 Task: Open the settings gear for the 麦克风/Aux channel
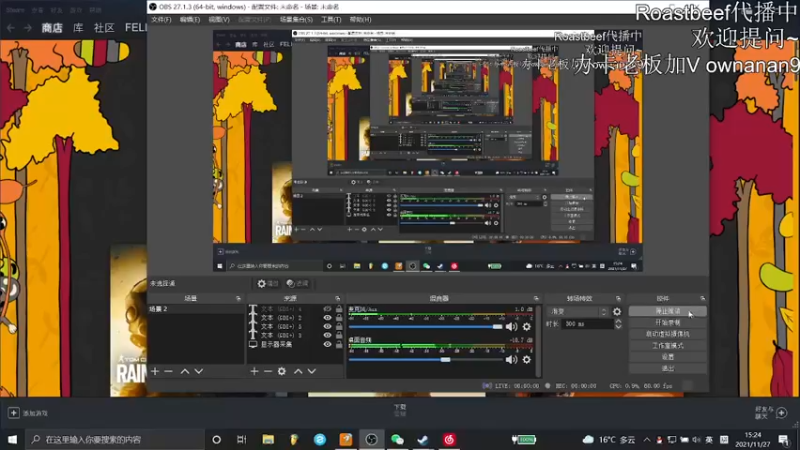[527, 327]
